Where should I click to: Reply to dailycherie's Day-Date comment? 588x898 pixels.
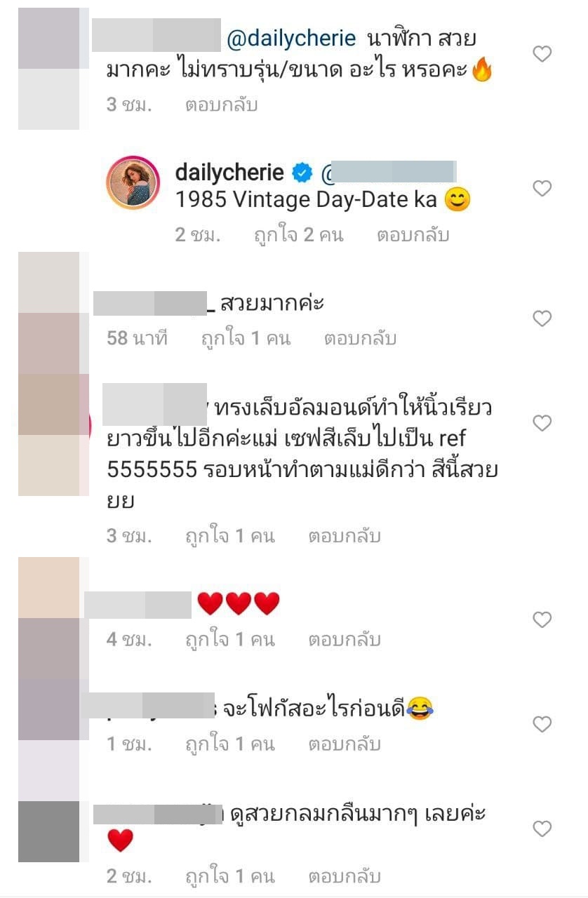click(413, 235)
